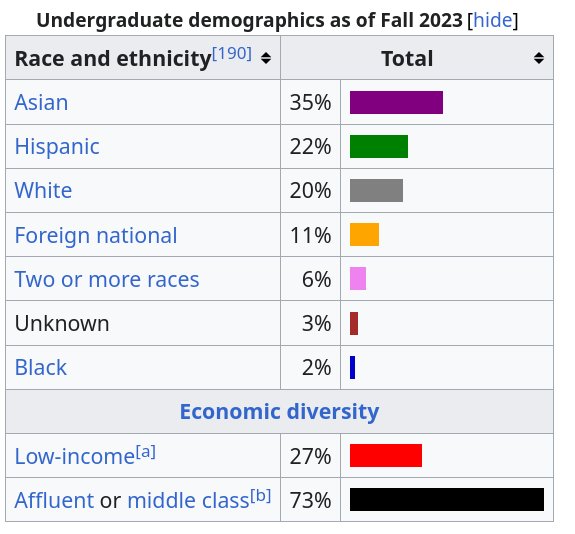
Task: Sort table by Total column arrows
Action: pos(539,58)
